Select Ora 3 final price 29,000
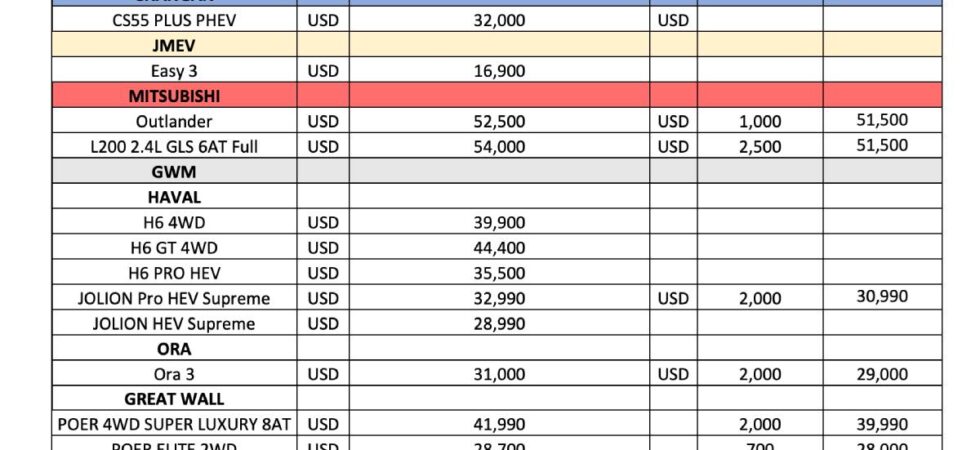The width and height of the screenshot is (980, 450). [882, 374]
